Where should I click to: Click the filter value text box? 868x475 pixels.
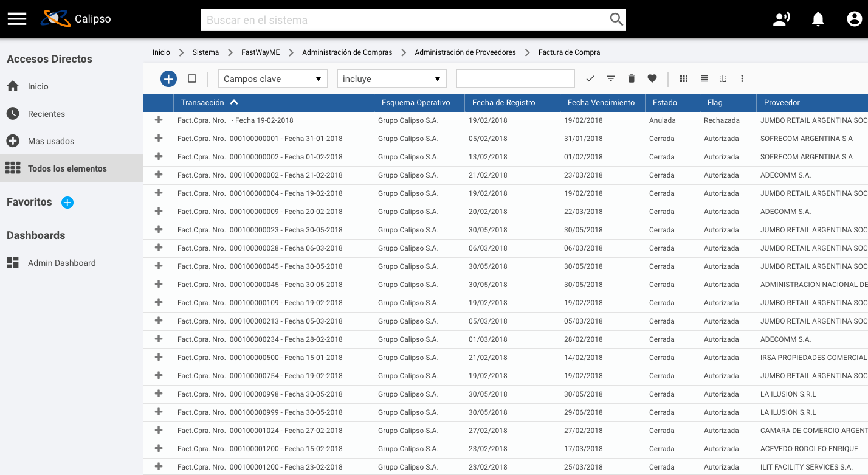coord(515,78)
